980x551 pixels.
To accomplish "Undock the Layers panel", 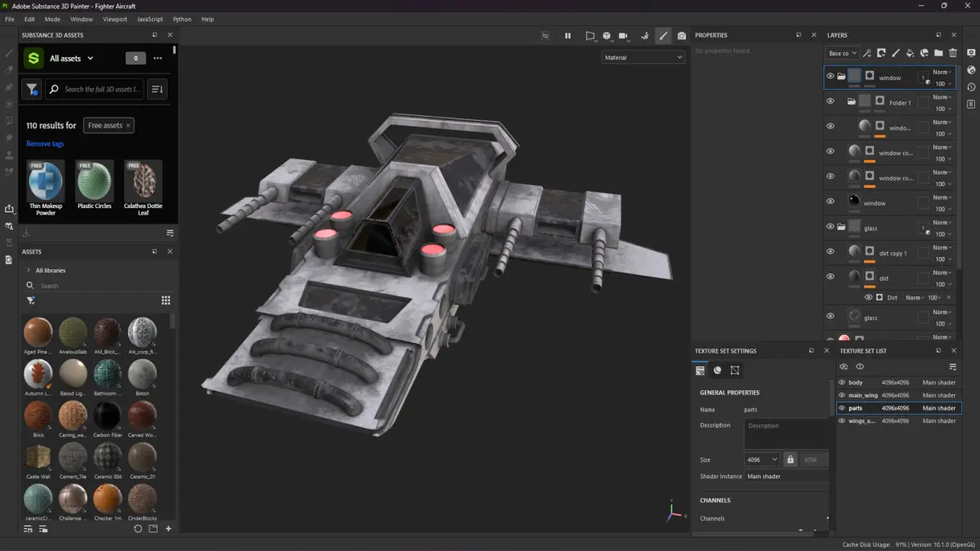I will pos(939,35).
